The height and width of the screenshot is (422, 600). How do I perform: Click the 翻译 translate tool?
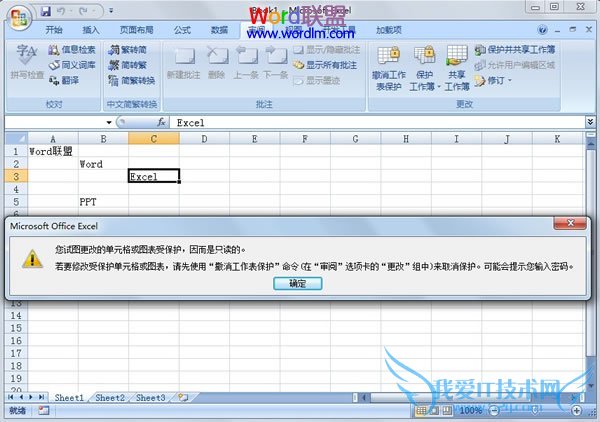(64, 80)
